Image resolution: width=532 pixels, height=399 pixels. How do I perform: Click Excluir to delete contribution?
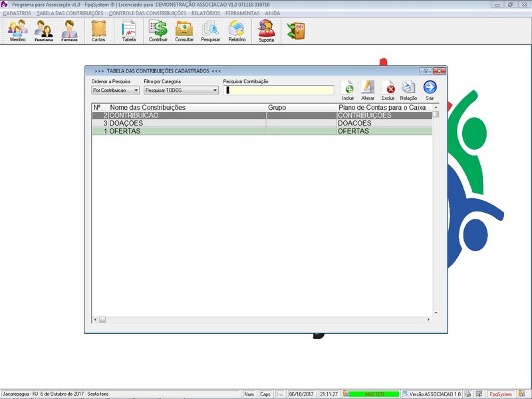(388, 90)
